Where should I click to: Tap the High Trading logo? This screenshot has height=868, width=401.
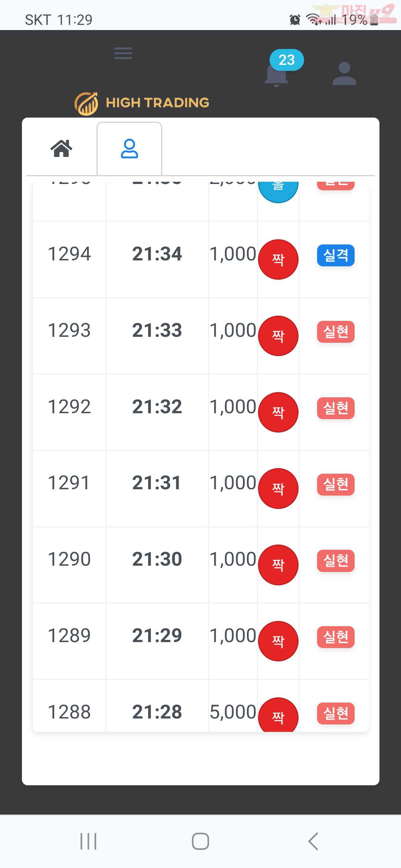click(x=142, y=103)
